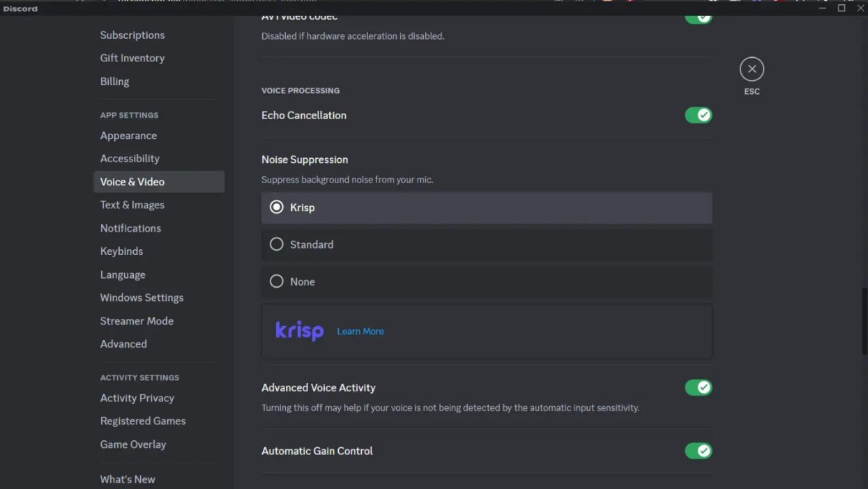
Task: Click 'Suppress background noise from your mic.' text
Action: pyautogui.click(x=347, y=180)
